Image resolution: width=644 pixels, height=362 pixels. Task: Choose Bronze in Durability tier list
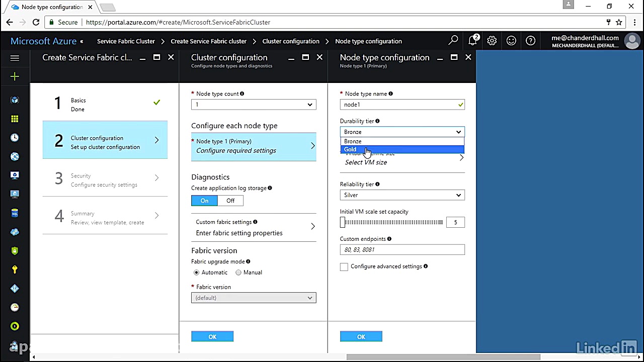(402, 141)
